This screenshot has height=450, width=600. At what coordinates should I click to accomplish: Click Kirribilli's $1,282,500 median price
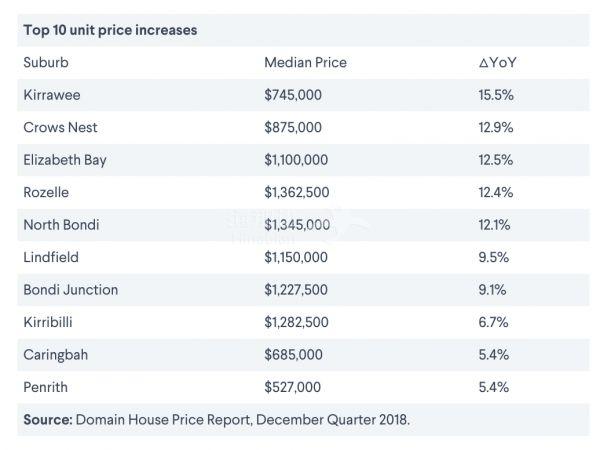(297, 322)
